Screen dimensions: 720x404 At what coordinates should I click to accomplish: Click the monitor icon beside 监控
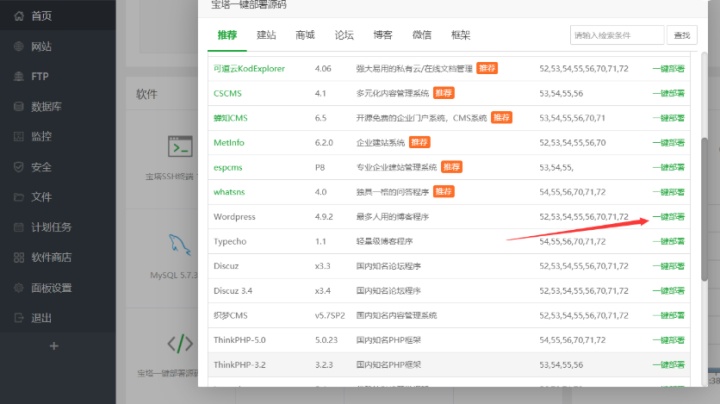pos(19,136)
